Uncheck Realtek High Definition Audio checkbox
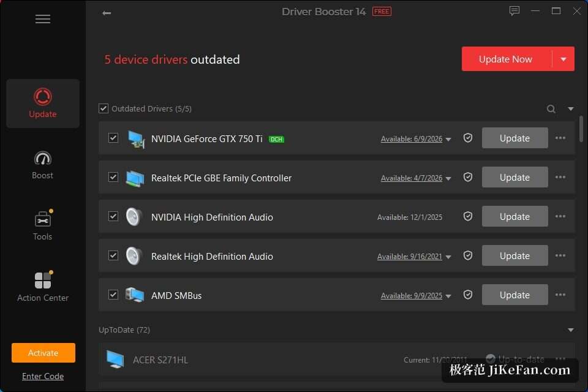 click(113, 255)
